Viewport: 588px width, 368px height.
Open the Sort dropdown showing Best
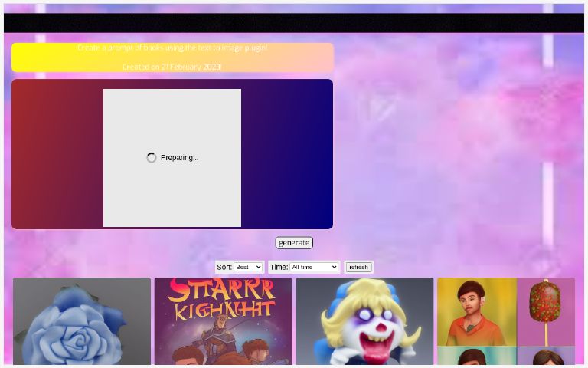(248, 268)
